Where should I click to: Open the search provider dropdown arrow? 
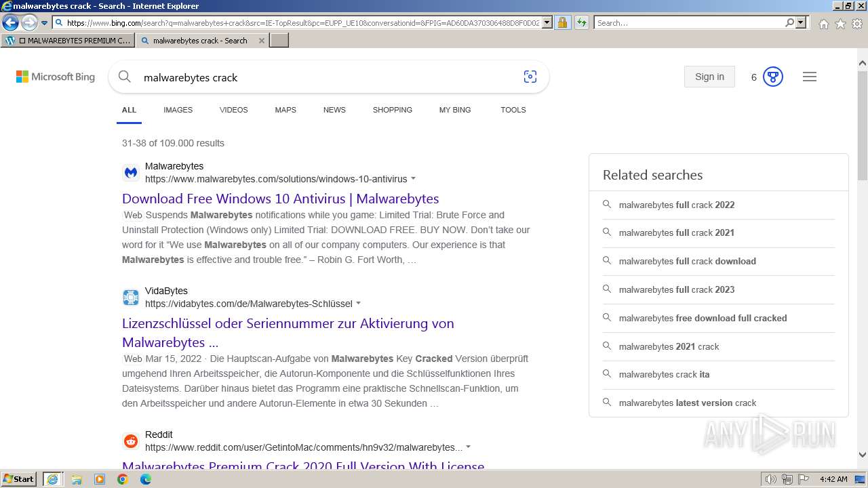[801, 23]
